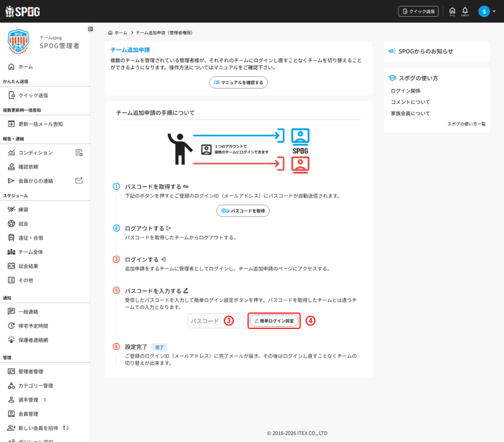
Task: Click the 練習 running icon
Action: [11, 209]
